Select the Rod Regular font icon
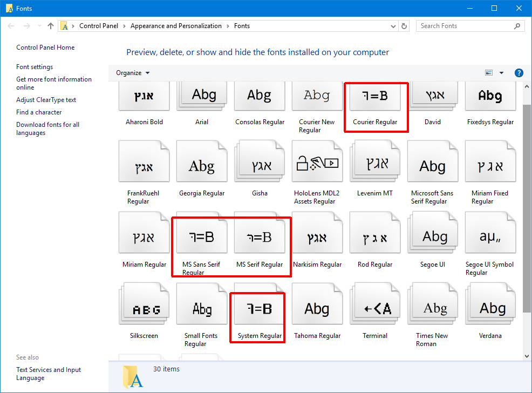Image resolution: width=532 pixels, height=393 pixels. click(375, 233)
